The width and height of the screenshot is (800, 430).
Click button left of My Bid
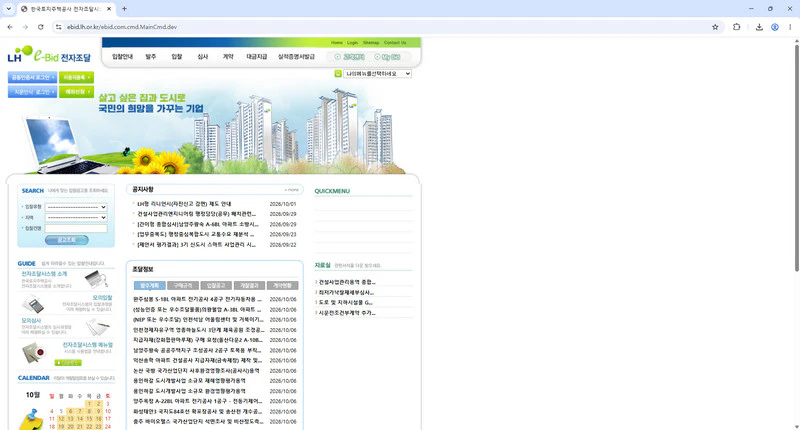click(x=349, y=57)
